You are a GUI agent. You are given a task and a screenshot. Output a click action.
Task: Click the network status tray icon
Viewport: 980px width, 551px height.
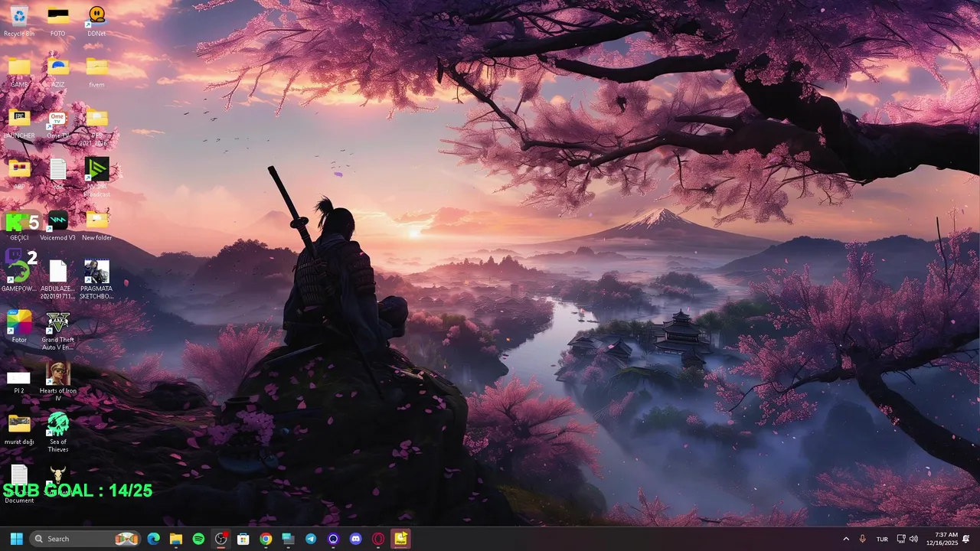point(901,539)
